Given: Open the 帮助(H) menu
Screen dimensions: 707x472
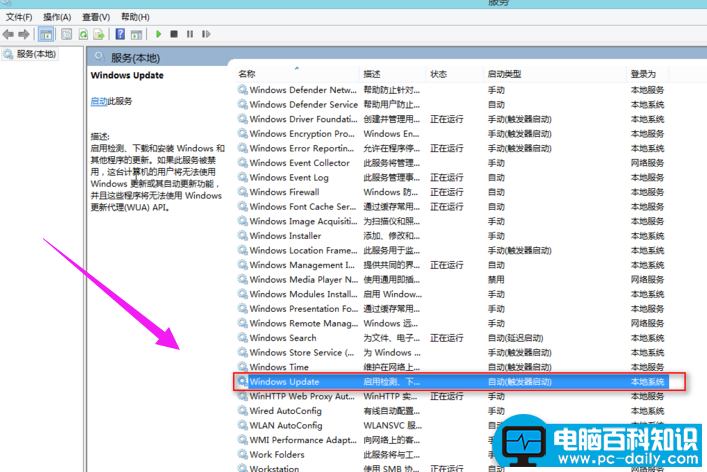Looking at the screenshot, I should (x=135, y=17).
